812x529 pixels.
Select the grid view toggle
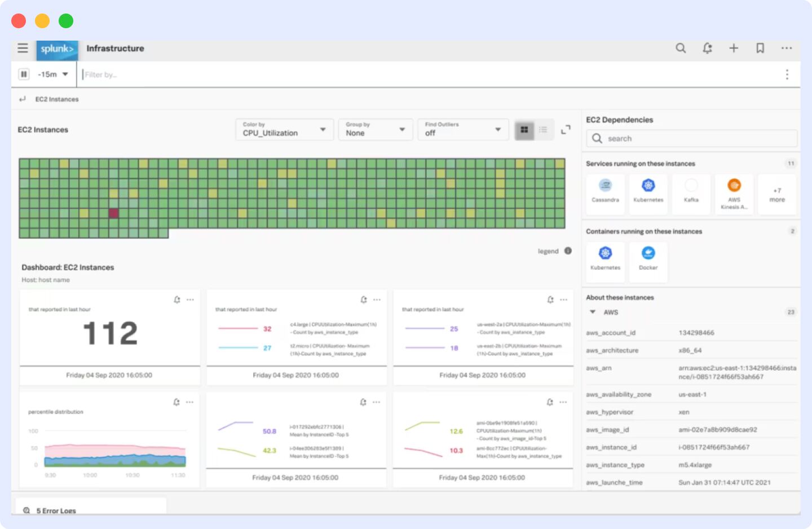point(523,129)
